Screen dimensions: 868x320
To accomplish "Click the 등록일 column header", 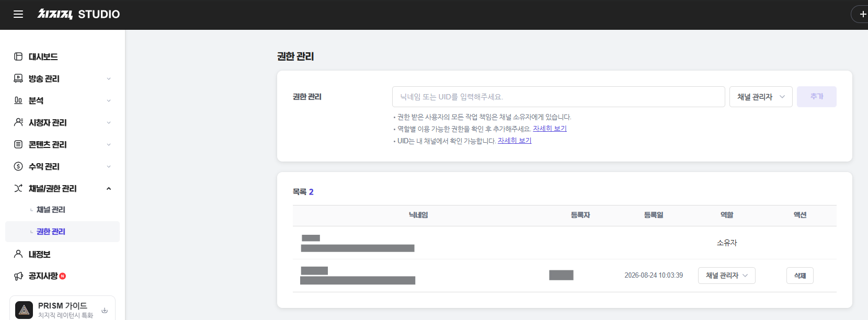I will pyautogui.click(x=654, y=215).
